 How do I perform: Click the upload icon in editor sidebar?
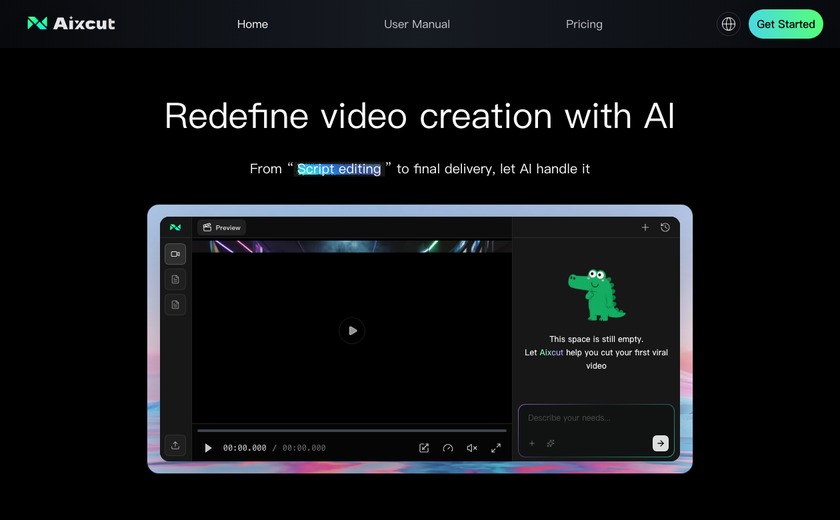coord(175,445)
